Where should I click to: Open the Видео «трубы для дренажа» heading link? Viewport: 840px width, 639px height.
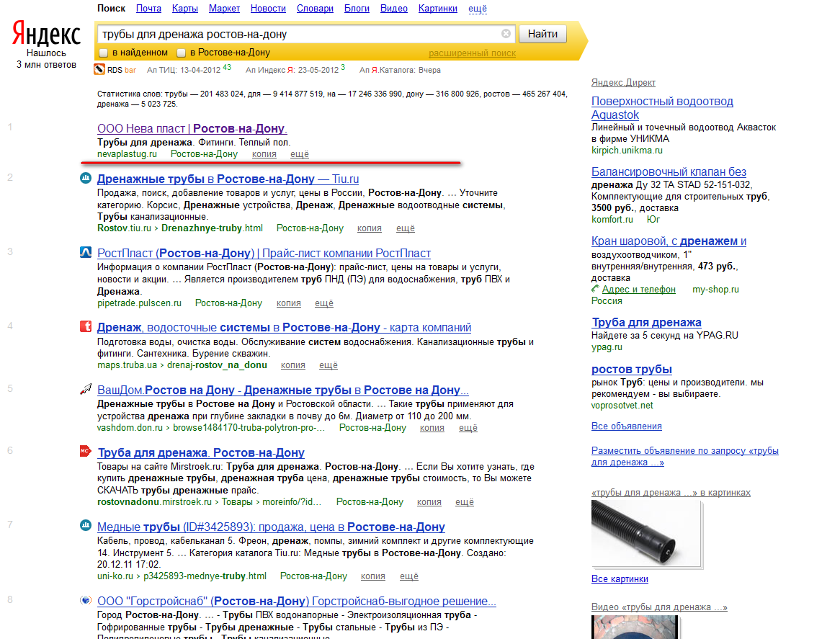coord(659,607)
